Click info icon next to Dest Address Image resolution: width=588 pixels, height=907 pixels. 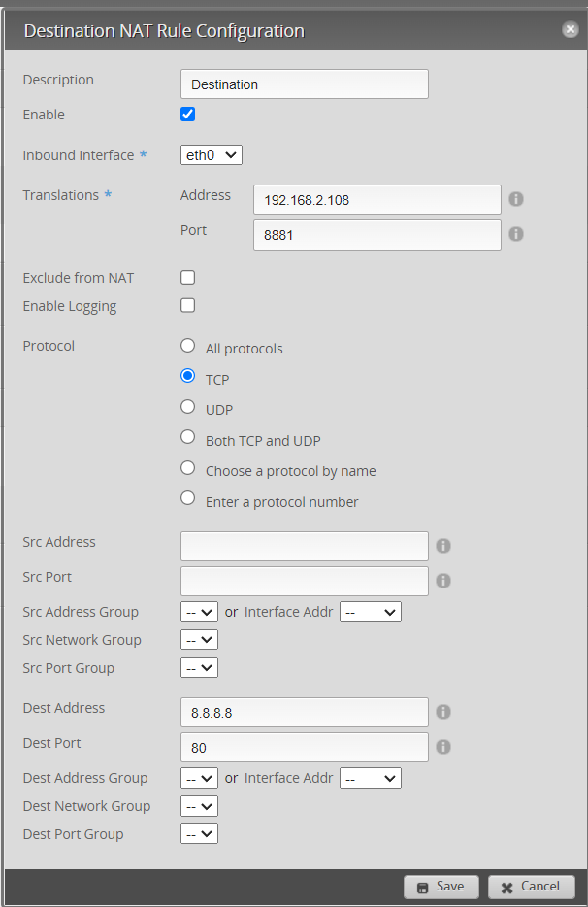[443, 712]
